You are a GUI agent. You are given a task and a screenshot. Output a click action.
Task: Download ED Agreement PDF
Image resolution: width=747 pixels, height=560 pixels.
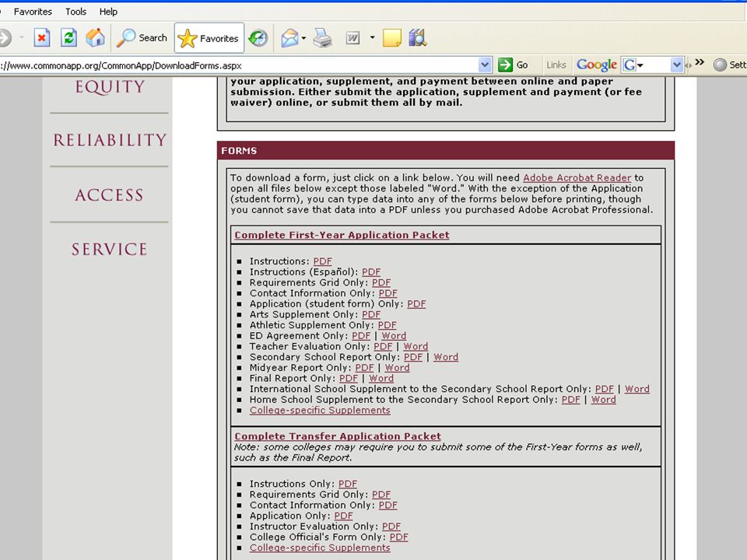coord(361,336)
